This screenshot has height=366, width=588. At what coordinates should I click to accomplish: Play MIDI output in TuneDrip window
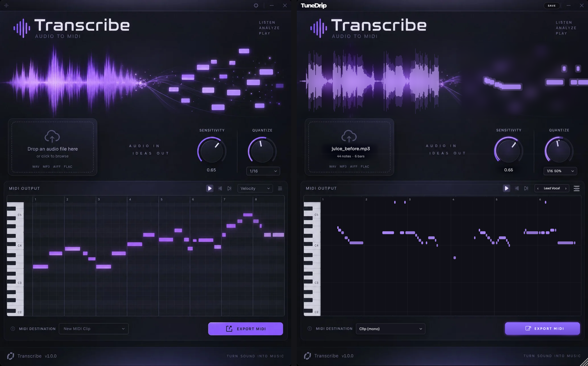tap(507, 188)
